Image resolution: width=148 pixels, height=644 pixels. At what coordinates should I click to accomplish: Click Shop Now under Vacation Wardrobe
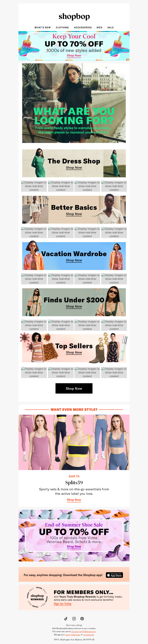click(x=74, y=260)
